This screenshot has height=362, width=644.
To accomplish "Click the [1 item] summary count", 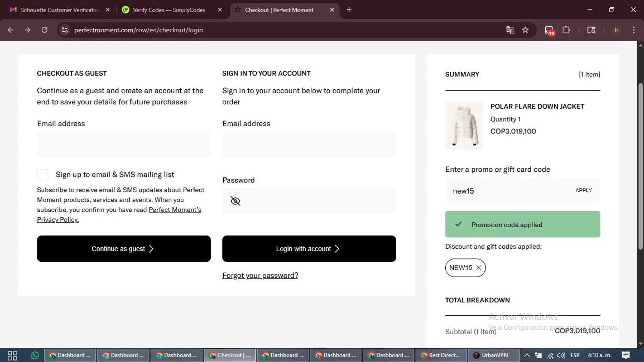I will 589,74.
